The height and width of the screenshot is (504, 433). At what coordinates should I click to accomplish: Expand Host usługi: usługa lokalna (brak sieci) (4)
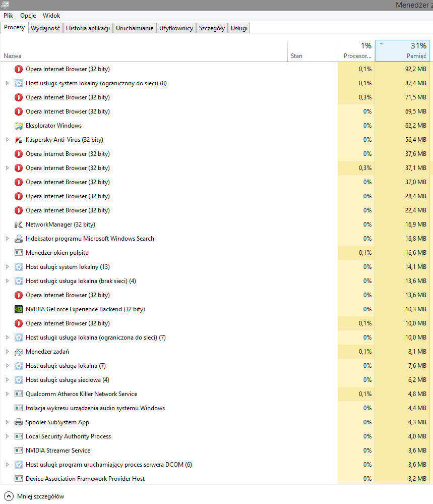coord(7,281)
